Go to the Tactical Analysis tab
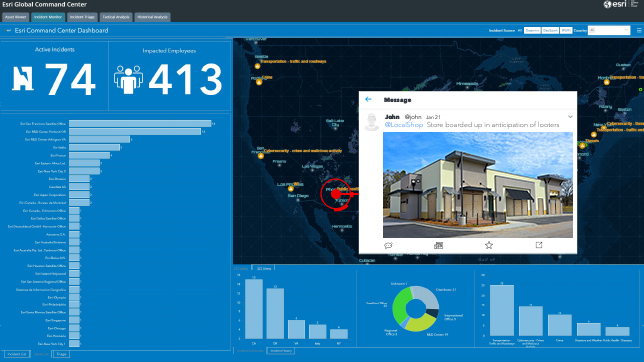Viewport: 644px width, 362px height. pyautogui.click(x=116, y=17)
